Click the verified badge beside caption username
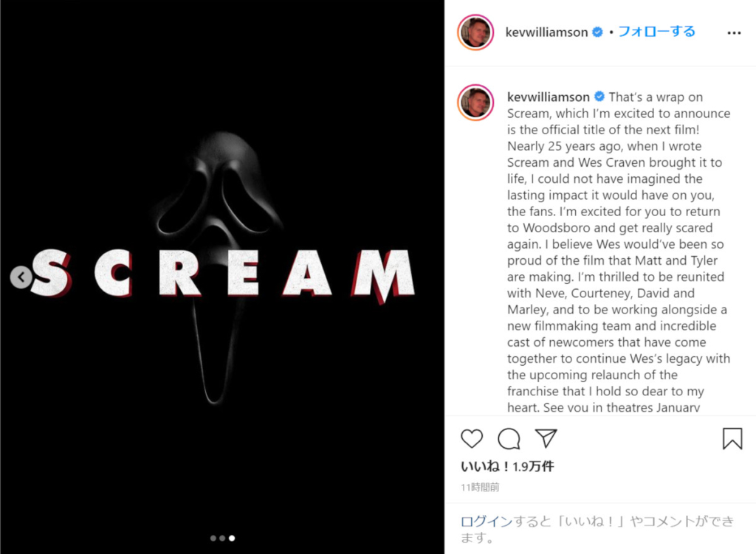The height and width of the screenshot is (554, 756). [x=599, y=97]
